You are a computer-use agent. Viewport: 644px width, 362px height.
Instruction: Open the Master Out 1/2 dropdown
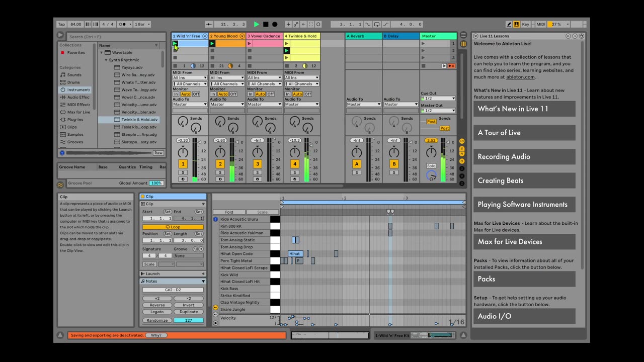[438, 111]
